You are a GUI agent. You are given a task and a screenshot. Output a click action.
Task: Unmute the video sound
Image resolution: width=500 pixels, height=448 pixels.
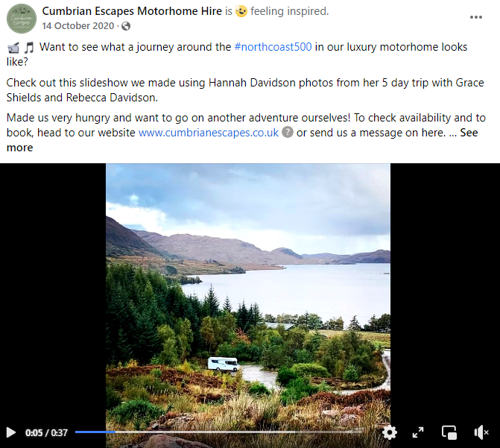(481, 432)
